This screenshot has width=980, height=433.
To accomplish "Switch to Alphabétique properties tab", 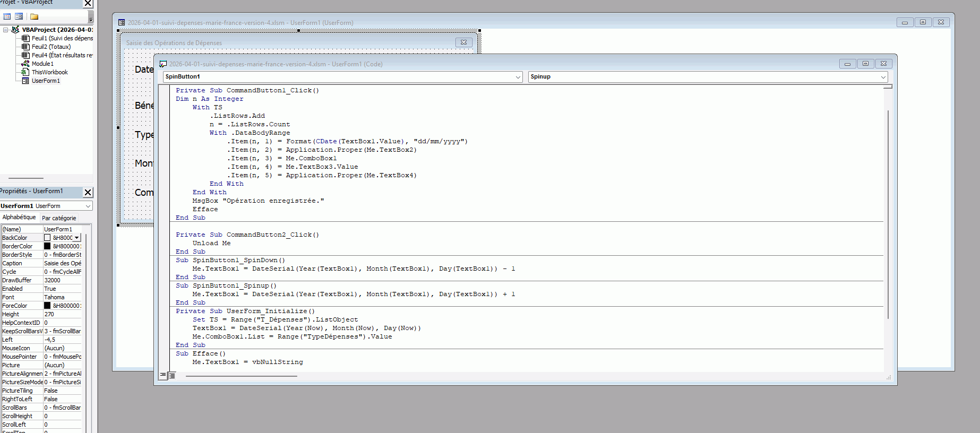I will 19,218.
